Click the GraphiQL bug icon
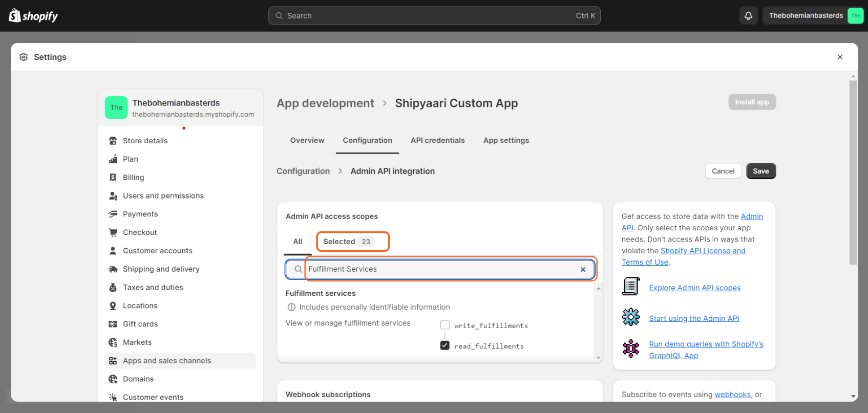This screenshot has width=868, height=413. [x=631, y=349]
